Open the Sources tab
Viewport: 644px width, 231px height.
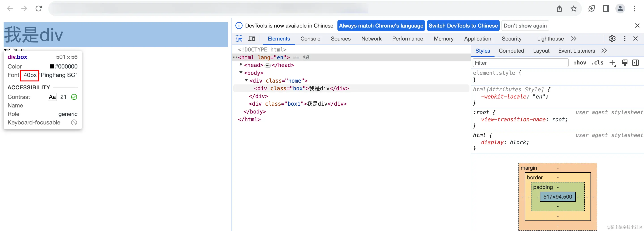(341, 39)
